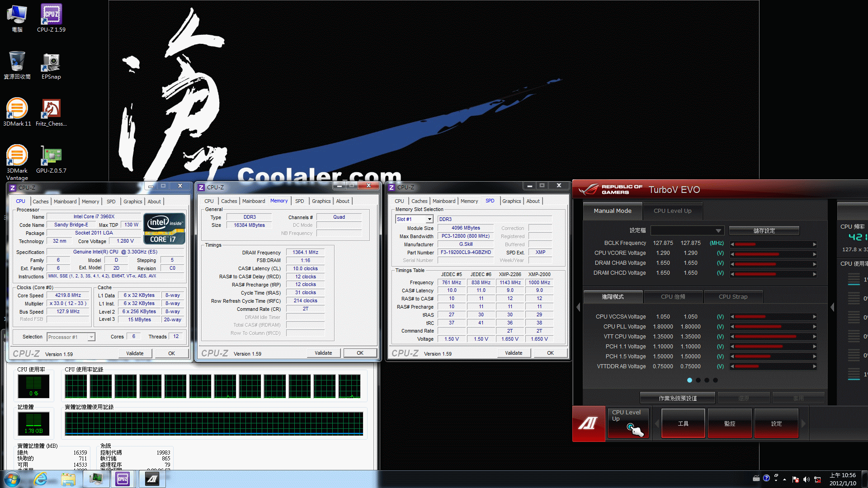Click Validate in the Memory CPU-Z window
Image resolution: width=868 pixels, height=488 pixels.
tap(323, 353)
